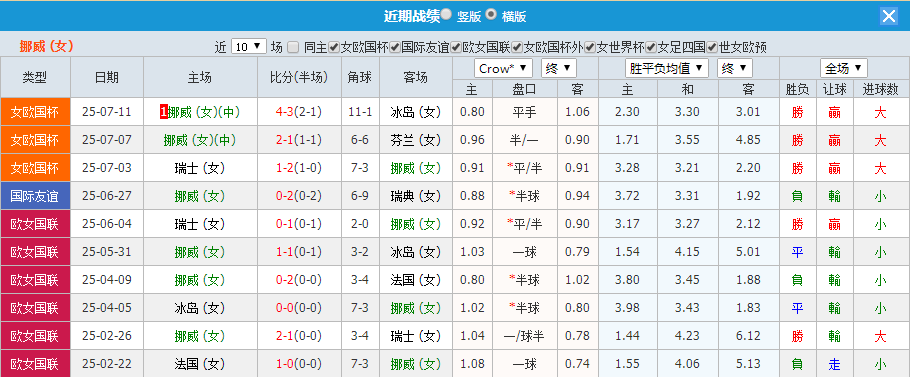Screen dimensions: 910x377
Task: Select the 竖版 radio option
Action: (446, 14)
